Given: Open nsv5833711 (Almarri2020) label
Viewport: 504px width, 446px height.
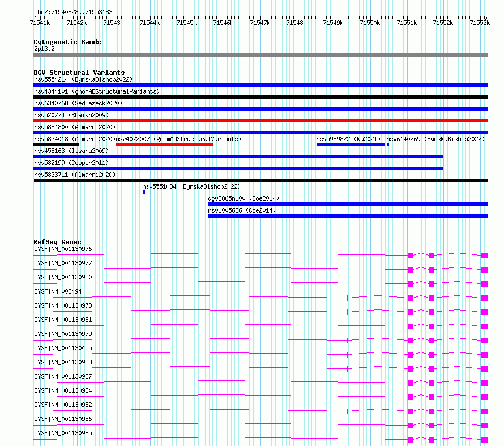Looking at the screenshot, I should click(75, 175).
